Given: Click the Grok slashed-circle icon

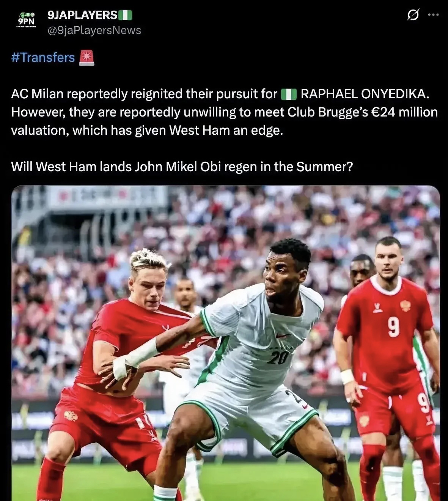Looking at the screenshot, I should click(413, 15).
